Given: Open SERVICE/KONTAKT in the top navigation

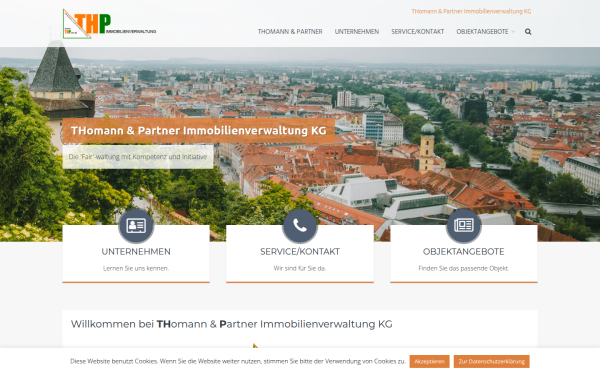Looking at the screenshot, I should 417,32.
